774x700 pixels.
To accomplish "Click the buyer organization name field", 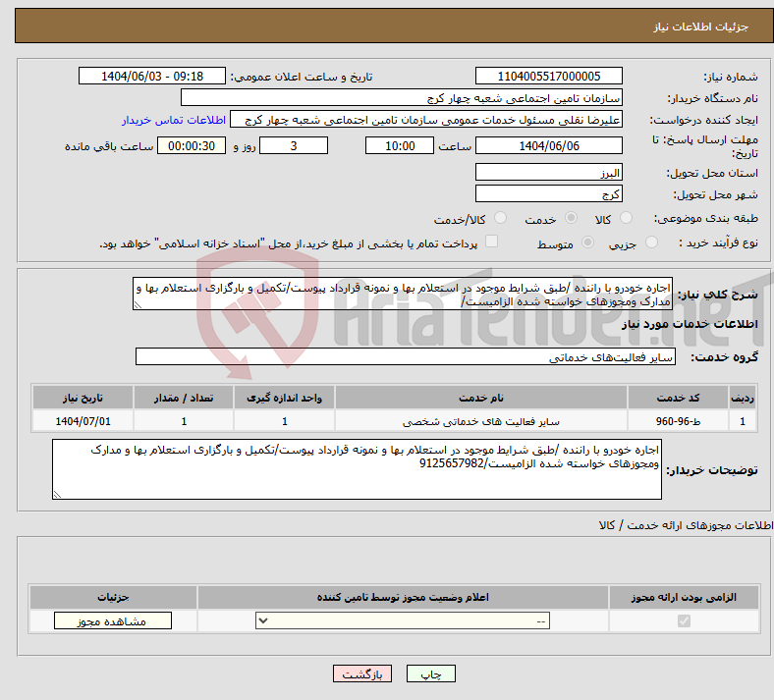I will click(x=402, y=97).
